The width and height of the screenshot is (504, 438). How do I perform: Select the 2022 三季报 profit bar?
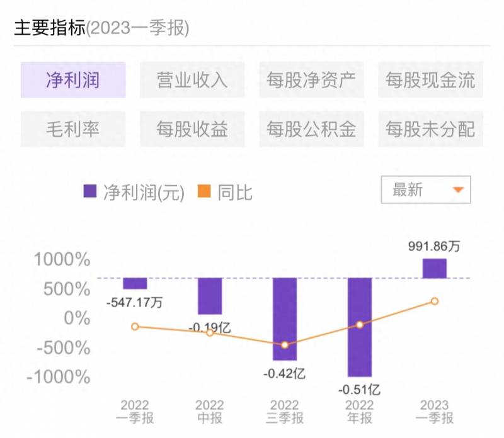point(285,319)
